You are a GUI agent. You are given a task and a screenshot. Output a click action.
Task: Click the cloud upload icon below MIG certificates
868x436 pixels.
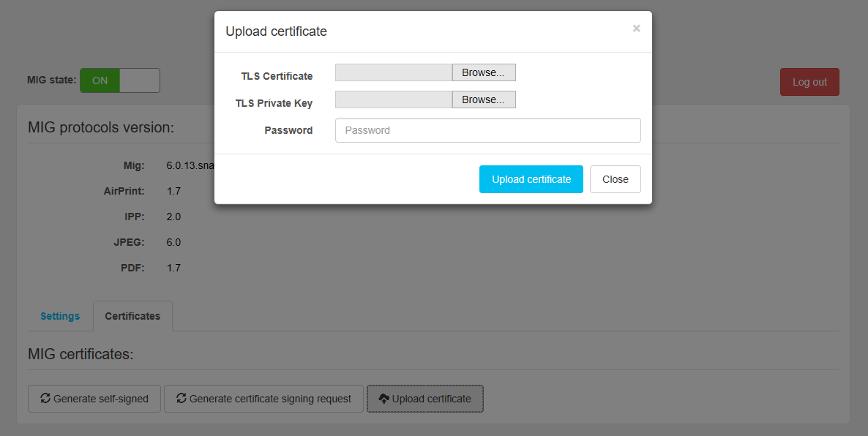point(384,399)
